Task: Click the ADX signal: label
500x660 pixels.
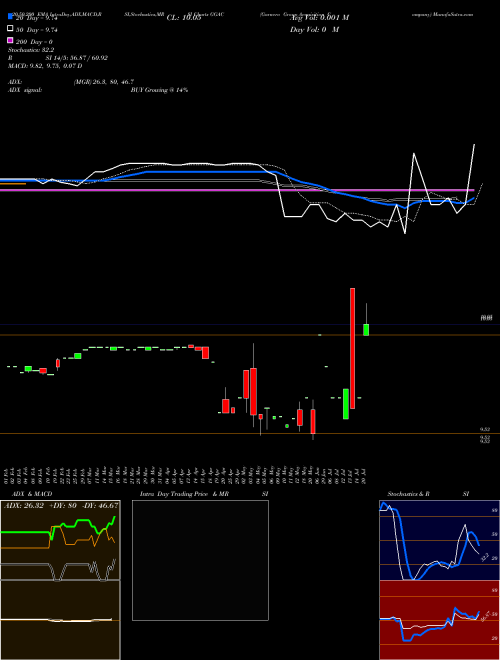Action: point(25,90)
